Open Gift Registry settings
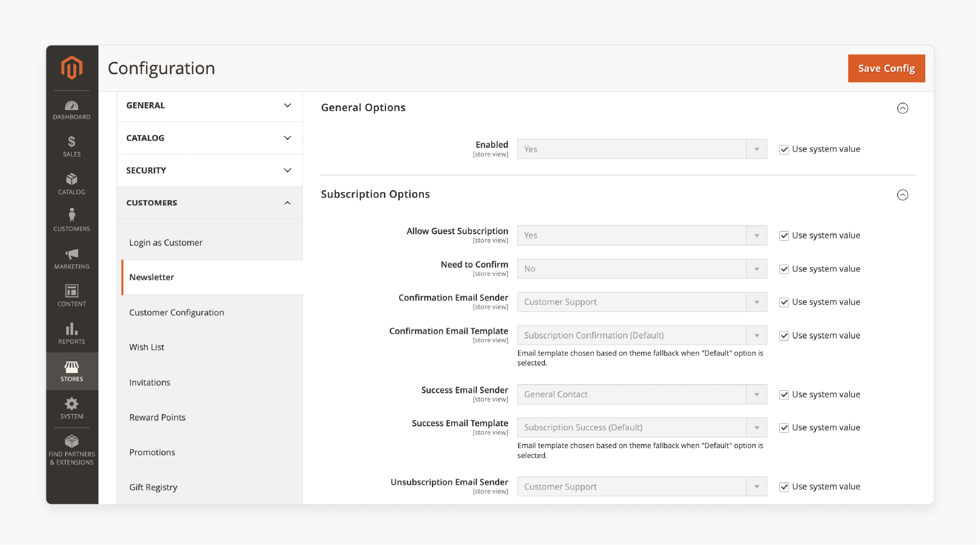Viewport: 980px width, 545px height. pos(153,488)
